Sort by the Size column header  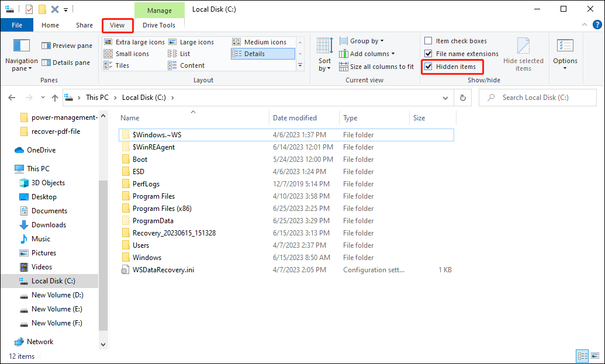coord(433,118)
